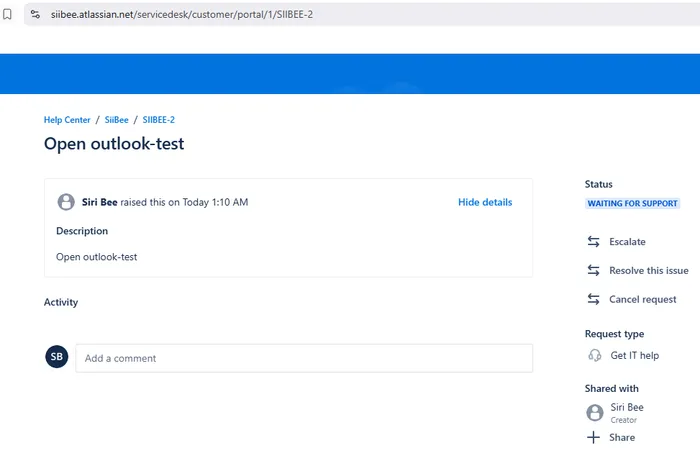Click the Open outlook-test page title
This screenshot has width=700, height=450.
click(x=114, y=144)
